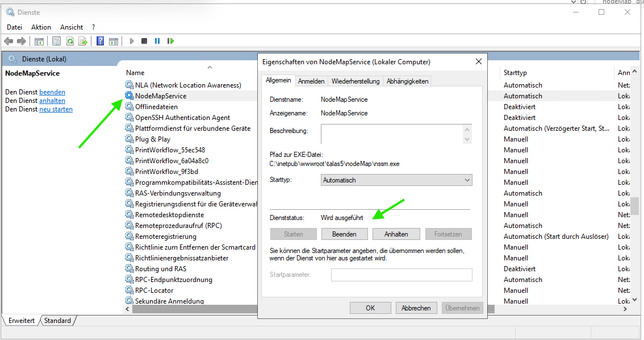644x340 pixels.
Task: Click the 'neu starten' link
Action: 56,109
